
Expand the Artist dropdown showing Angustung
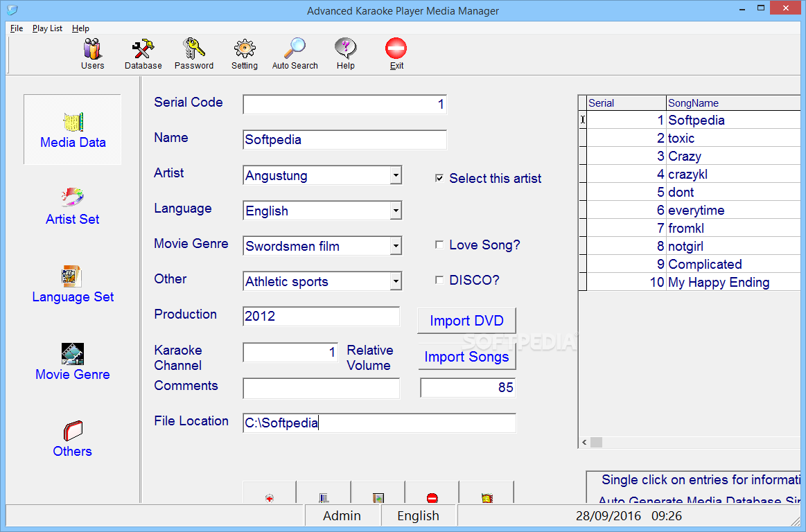[x=395, y=175]
